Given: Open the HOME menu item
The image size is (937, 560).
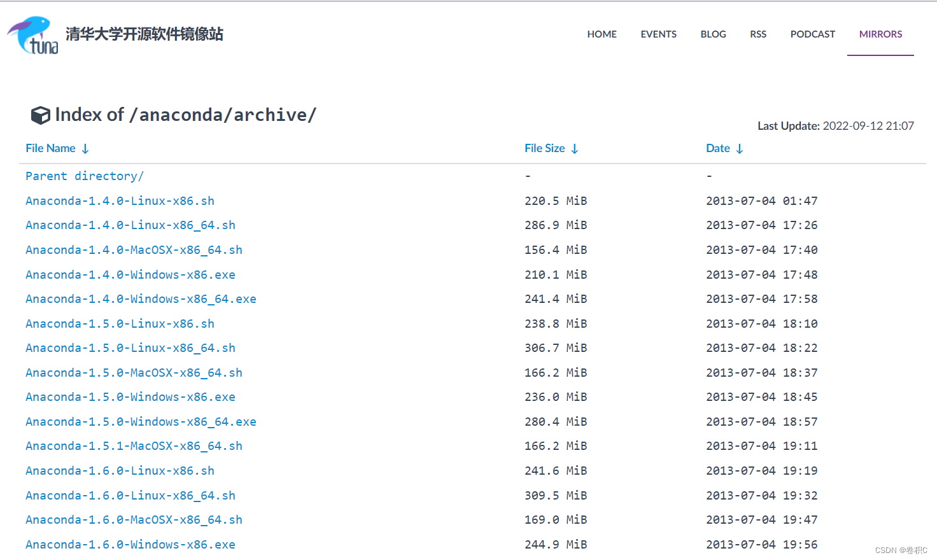Looking at the screenshot, I should click(x=602, y=34).
